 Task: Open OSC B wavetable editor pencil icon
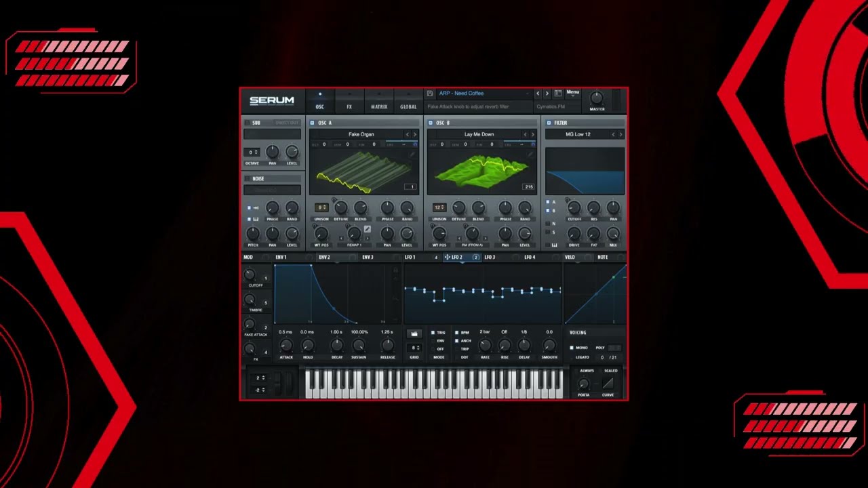tap(531, 155)
